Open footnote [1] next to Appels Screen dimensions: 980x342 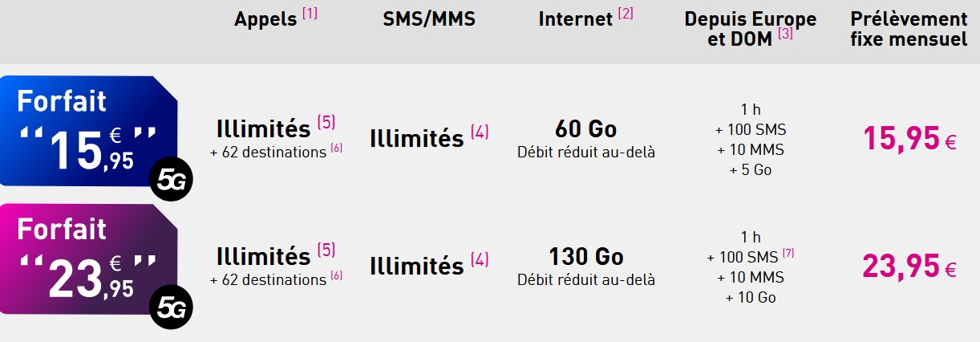click(310, 14)
